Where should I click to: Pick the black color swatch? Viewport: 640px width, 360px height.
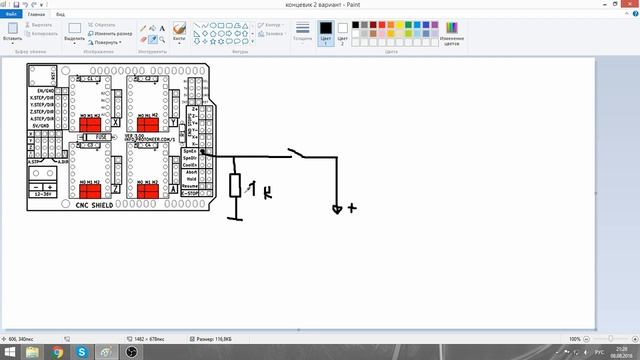(356, 25)
